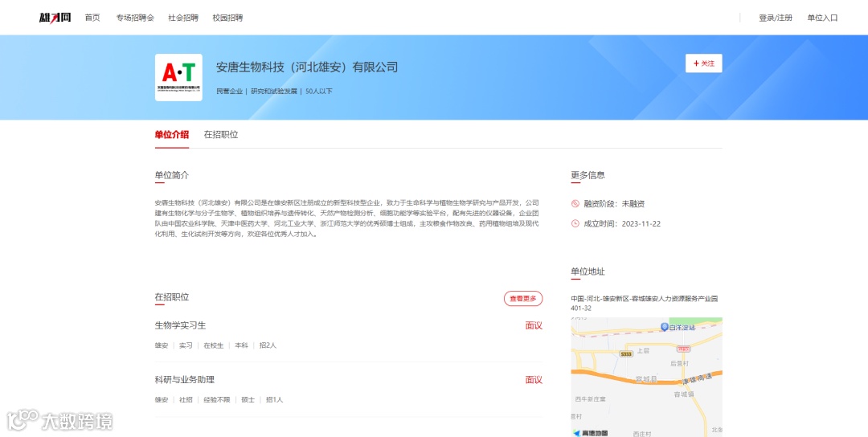Click the 本科 tag of 生物学实习生

pos(241,345)
